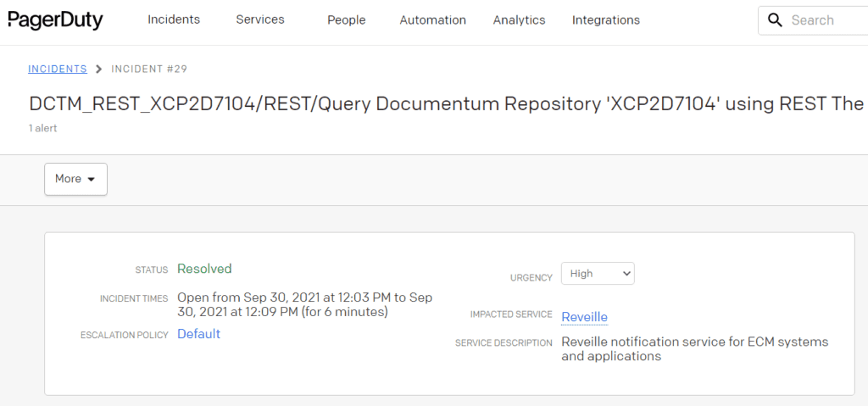Click the green Resolved status text
The width and height of the screenshot is (868, 406).
pos(204,269)
